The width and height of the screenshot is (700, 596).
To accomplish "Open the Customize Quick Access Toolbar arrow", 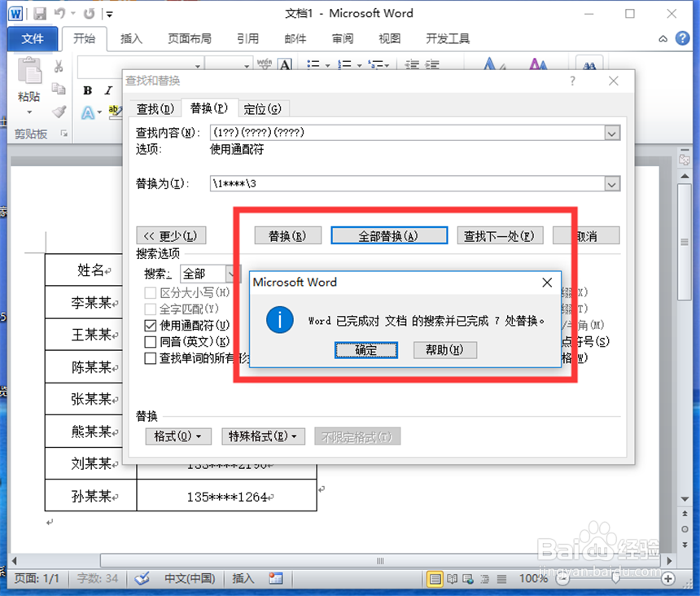I will pyautogui.click(x=109, y=15).
